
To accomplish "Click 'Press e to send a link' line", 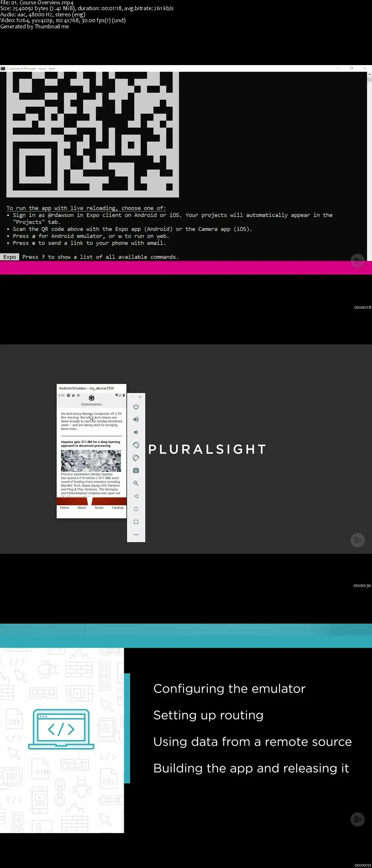I will (x=89, y=243).
